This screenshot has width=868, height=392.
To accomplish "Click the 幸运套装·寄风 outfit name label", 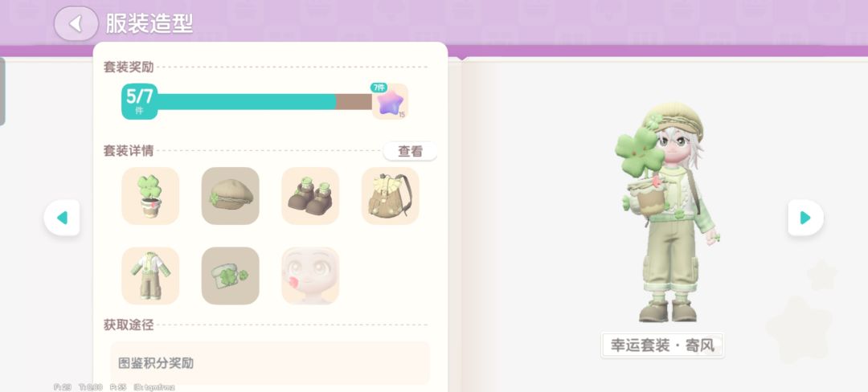I will click(662, 345).
